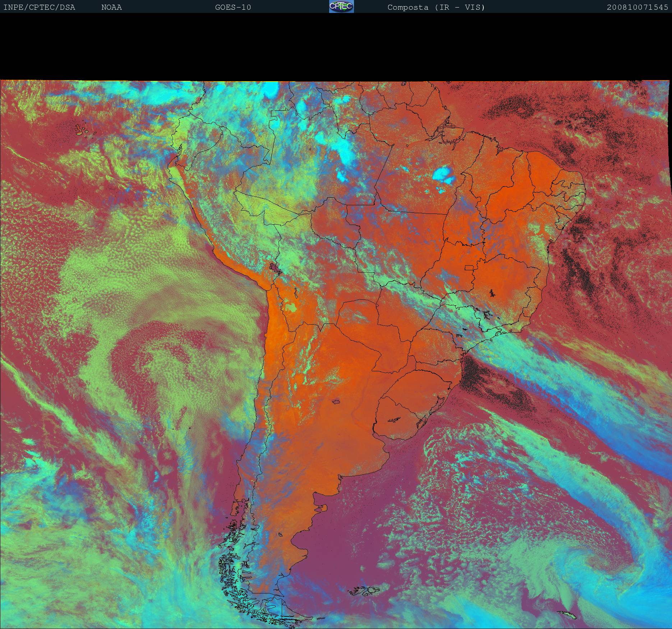Click the NOAA label in the header
The height and width of the screenshot is (629, 672).
tap(111, 7)
